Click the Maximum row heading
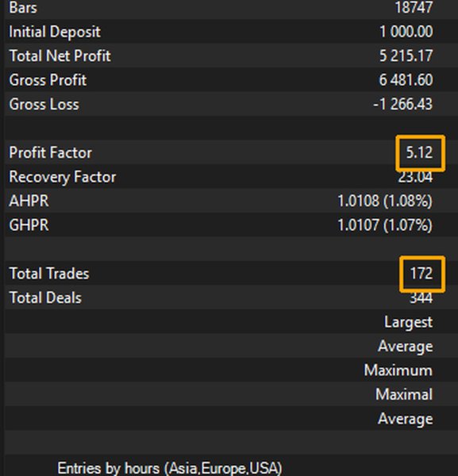Screen dimensions: 458x476 coord(398,370)
